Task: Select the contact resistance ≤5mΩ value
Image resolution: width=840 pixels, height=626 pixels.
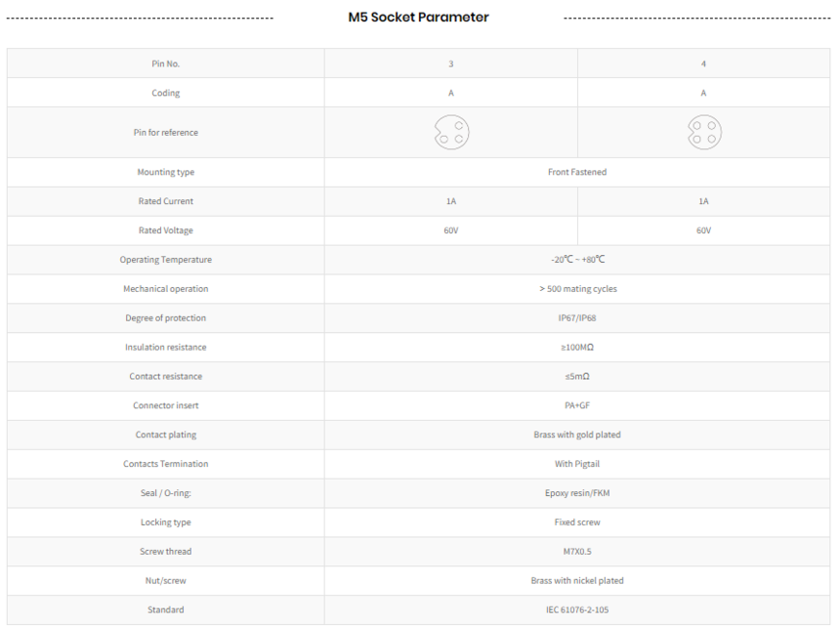Action: 577,376
